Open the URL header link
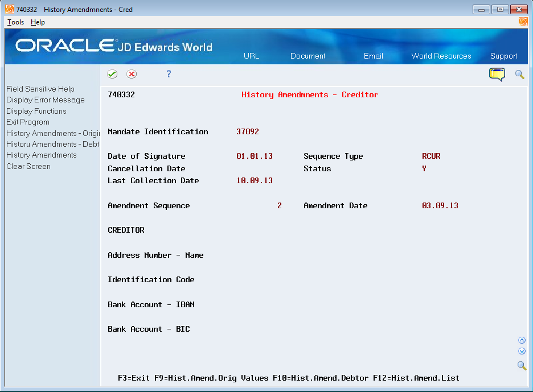Viewport: 533px width, 392px height. click(251, 56)
